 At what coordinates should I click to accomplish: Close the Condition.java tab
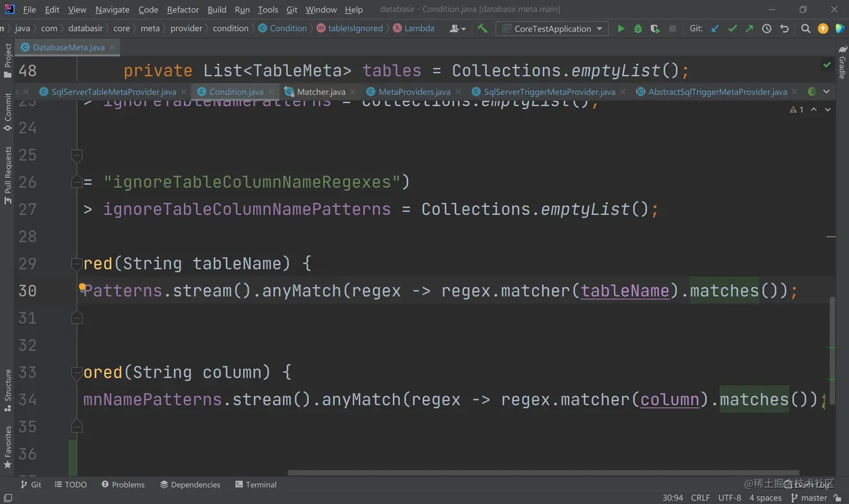pyautogui.click(x=272, y=91)
